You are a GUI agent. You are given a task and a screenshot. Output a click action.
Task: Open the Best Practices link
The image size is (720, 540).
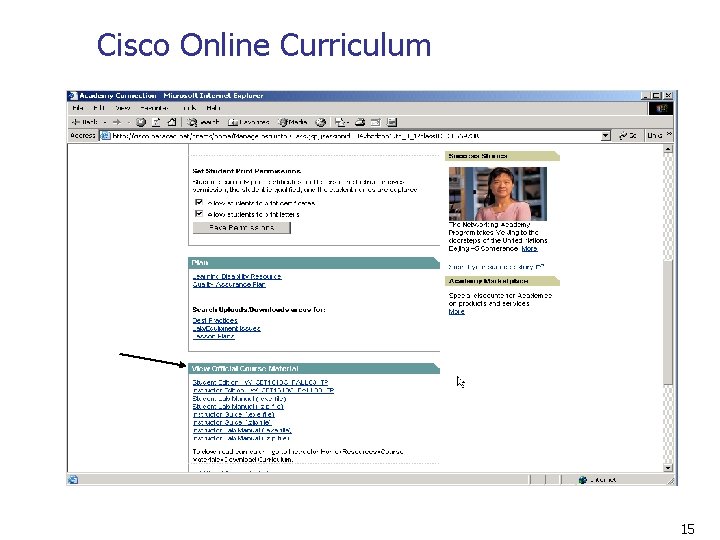[215, 321]
